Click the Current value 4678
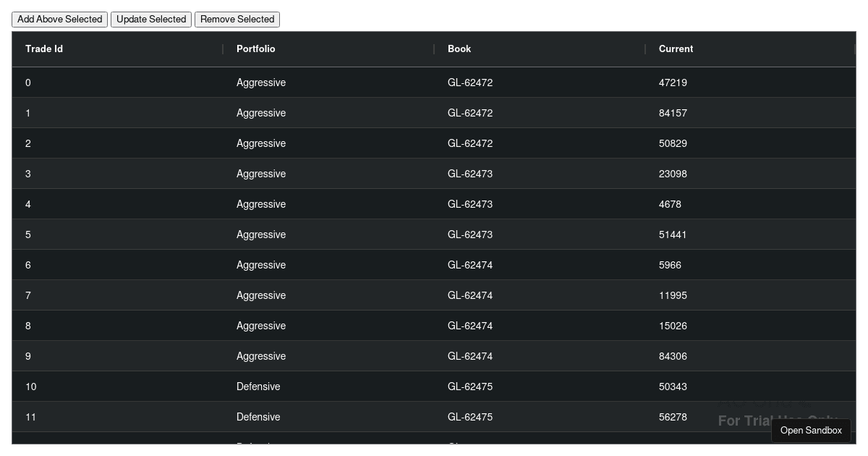The width and height of the screenshot is (868, 456). pyautogui.click(x=670, y=204)
